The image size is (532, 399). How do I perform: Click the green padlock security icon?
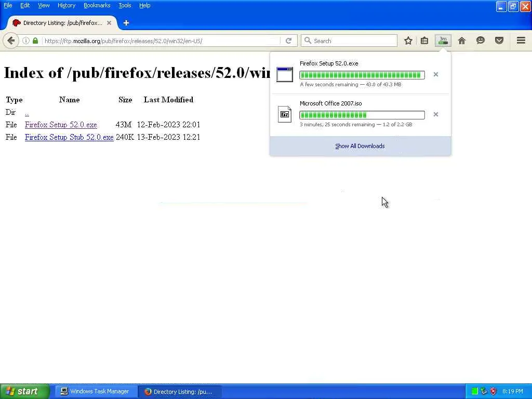pyautogui.click(x=35, y=41)
